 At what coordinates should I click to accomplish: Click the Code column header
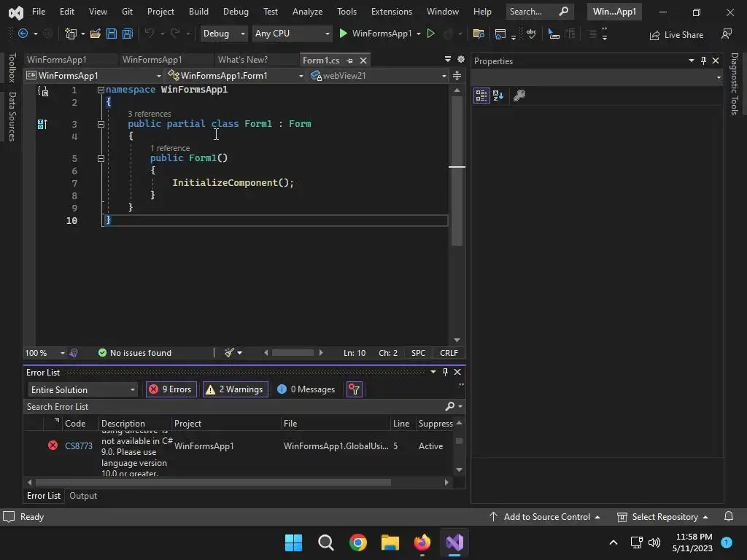pyautogui.click(x=75, y=424)
